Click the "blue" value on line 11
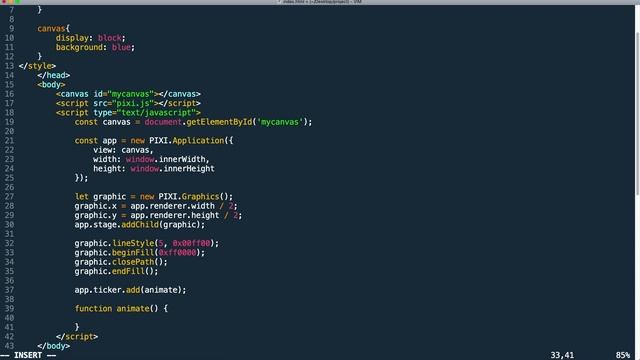Viewport: 640px width, 360px height. pos(121,47)
